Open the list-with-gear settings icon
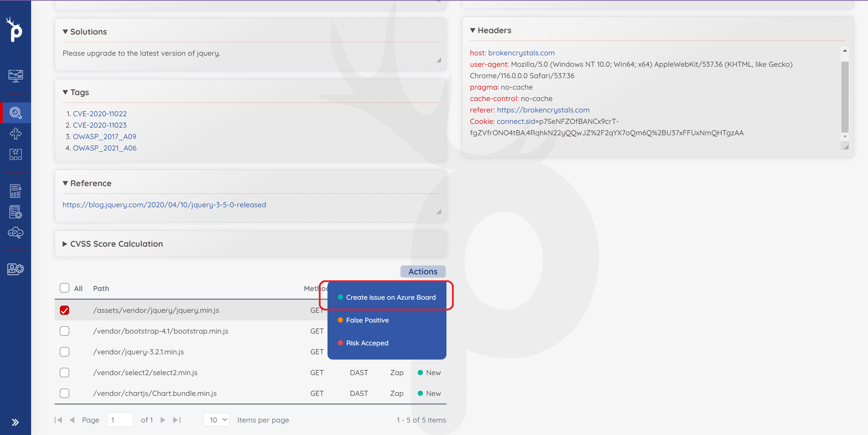Image resolution: width=868 pixels, height=435 pixels. [x=16, y=212]
